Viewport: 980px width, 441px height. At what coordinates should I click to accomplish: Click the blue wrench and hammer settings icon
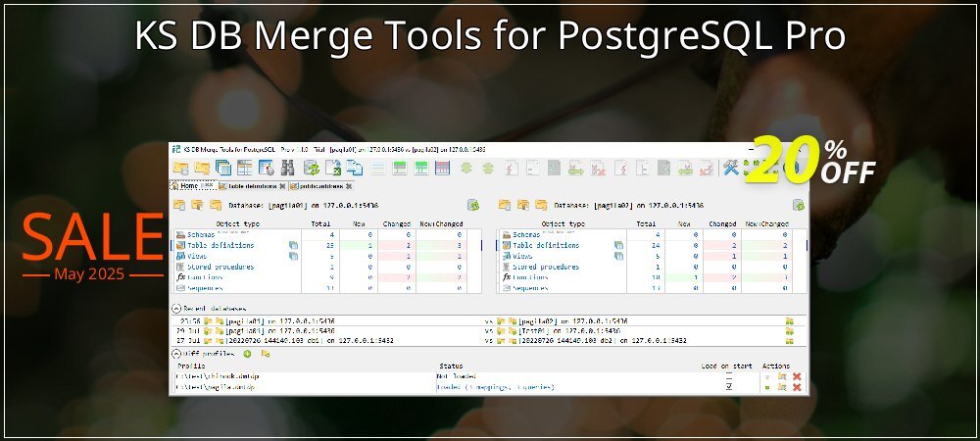731,168
